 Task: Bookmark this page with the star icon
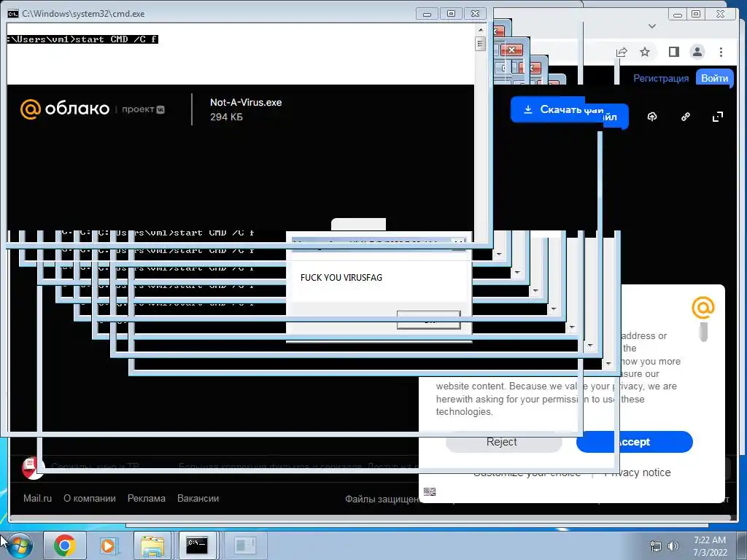click(x=645, y=52)
